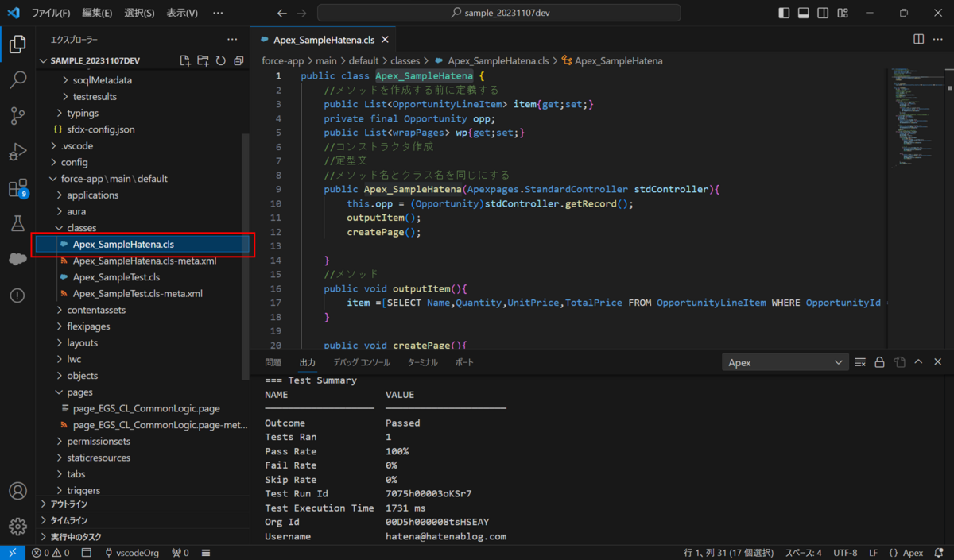Open the activity bar warning circle icon
Screen dimensions: 954x560
click(17, 295)
